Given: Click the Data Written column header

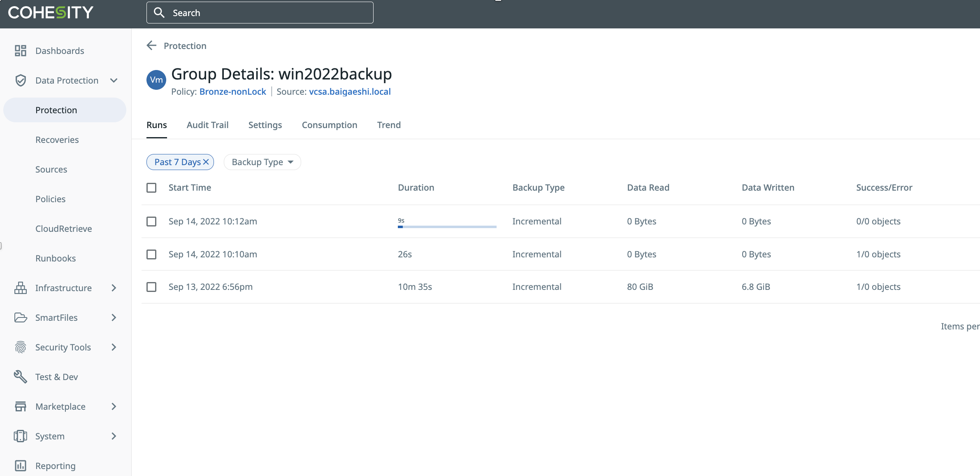Looking at the screenshot, I should tap(768, 187).
